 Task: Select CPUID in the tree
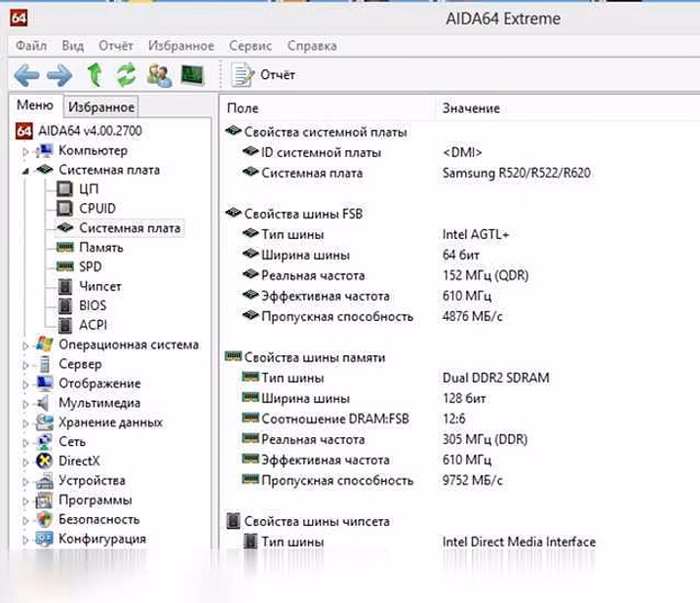[x=97, y=208]
